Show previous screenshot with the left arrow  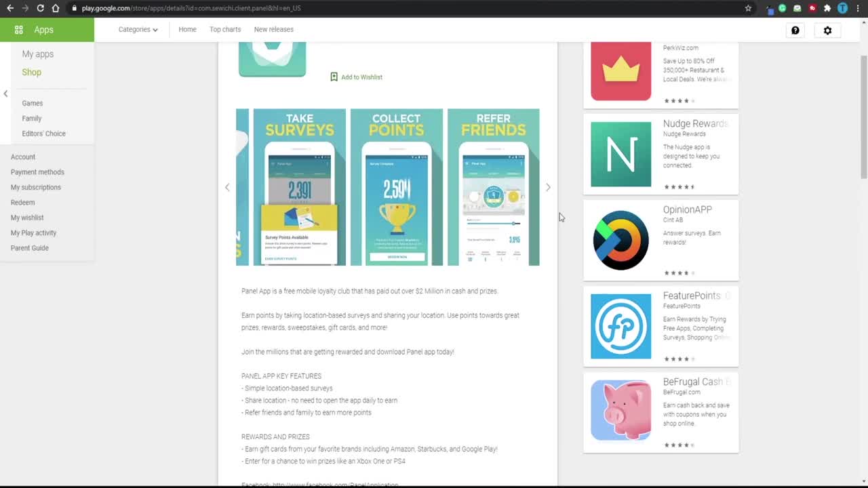click(227, 187)
